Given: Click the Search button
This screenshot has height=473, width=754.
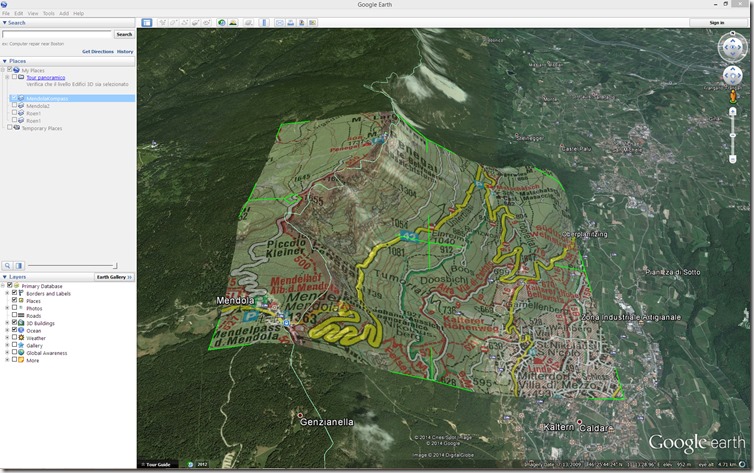Looking at the screenshot, I should [x=124, y=34].
